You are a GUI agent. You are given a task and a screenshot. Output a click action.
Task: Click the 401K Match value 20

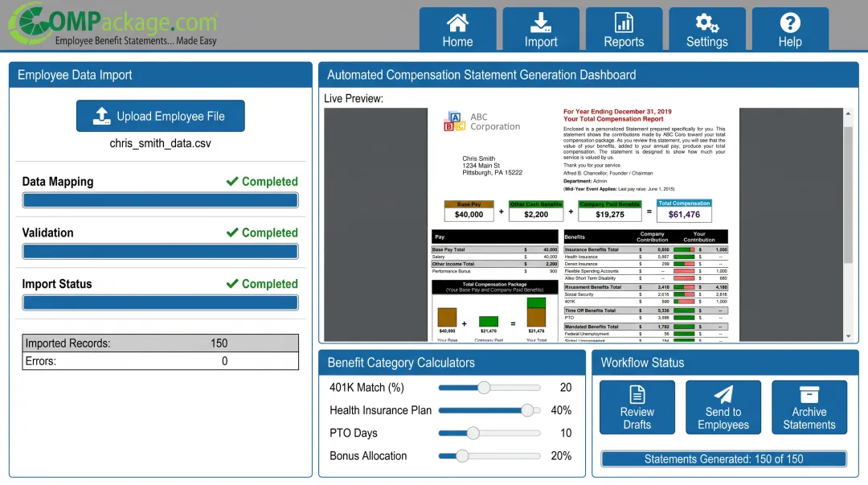(x=565, y=388)
